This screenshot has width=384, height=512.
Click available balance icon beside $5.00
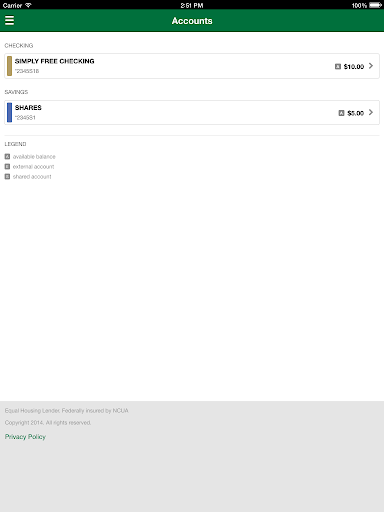tap(341, 113)
